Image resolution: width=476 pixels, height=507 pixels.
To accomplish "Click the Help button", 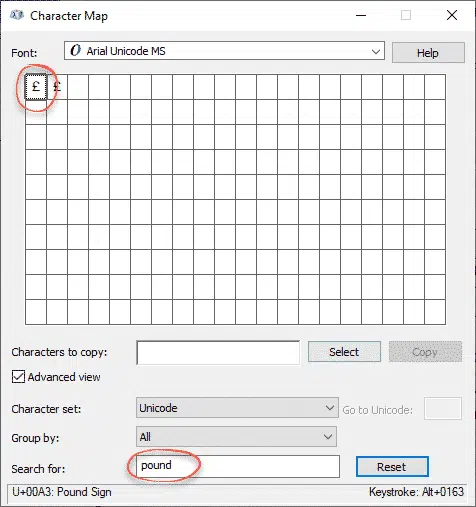I will [428, 53].
